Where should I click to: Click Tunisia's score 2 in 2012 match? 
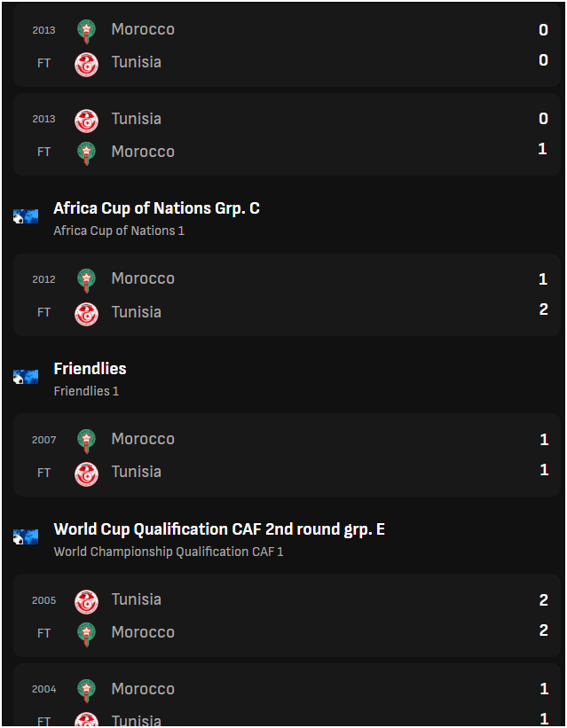(x=543, y=309)
